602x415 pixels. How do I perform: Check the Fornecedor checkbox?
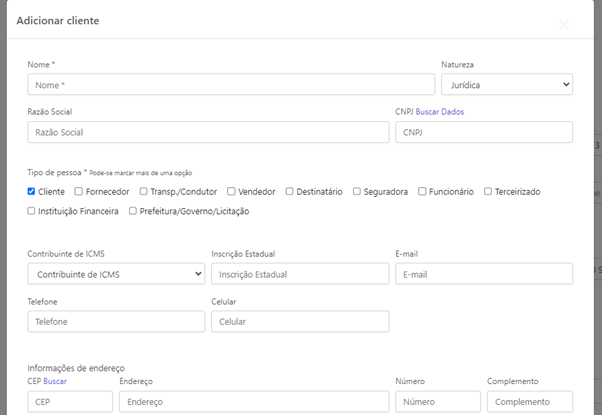point(78,191)
